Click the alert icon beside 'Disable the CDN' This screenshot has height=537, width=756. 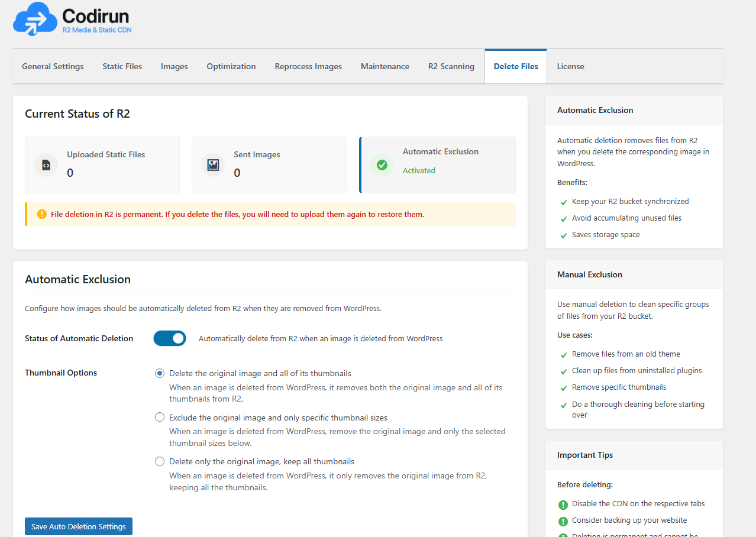pyautogui.click(x=563, y=504)
